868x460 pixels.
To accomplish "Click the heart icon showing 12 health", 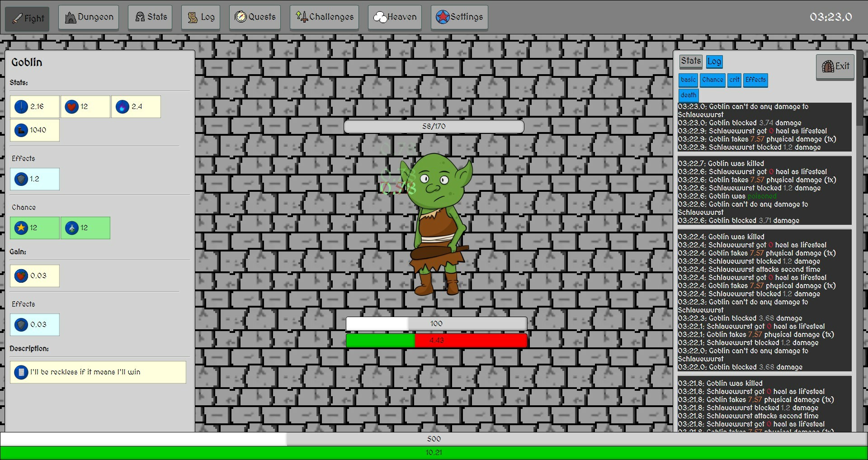I will (72, 107).
